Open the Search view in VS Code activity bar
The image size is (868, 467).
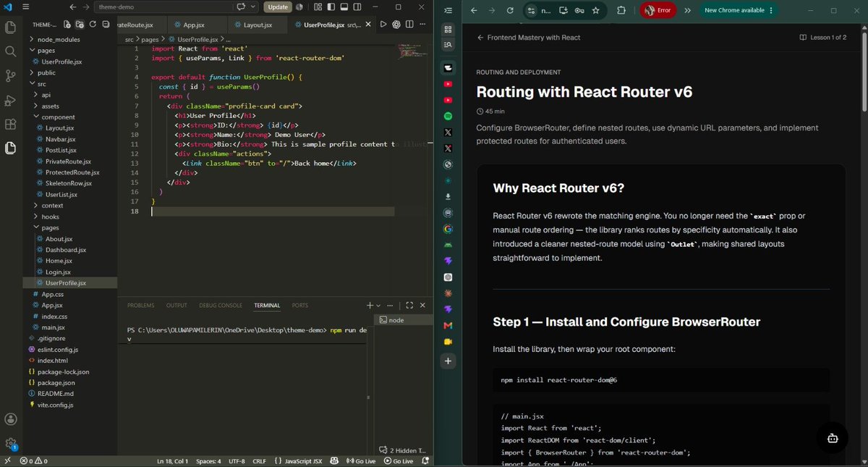point(10,51)
